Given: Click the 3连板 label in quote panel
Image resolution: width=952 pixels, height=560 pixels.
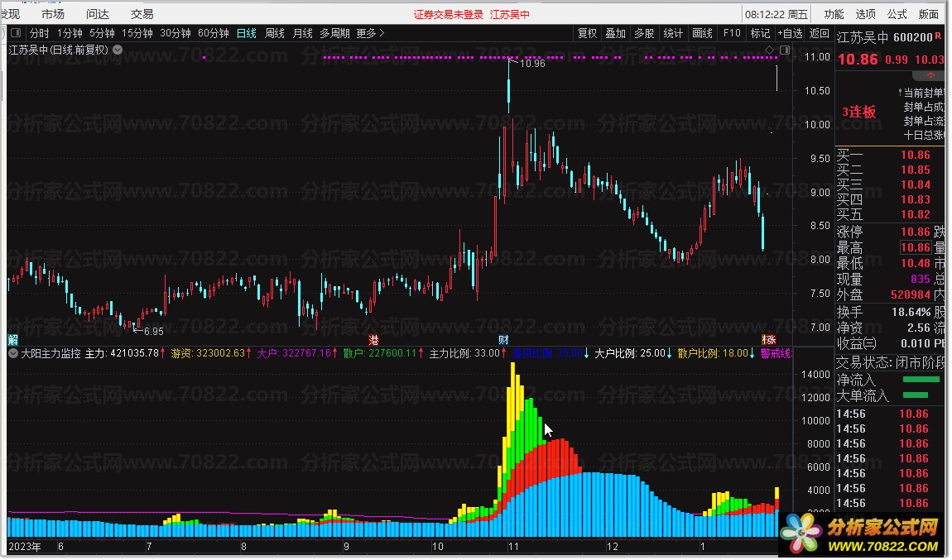Looking at the screenshot, I should coord(858,112).
